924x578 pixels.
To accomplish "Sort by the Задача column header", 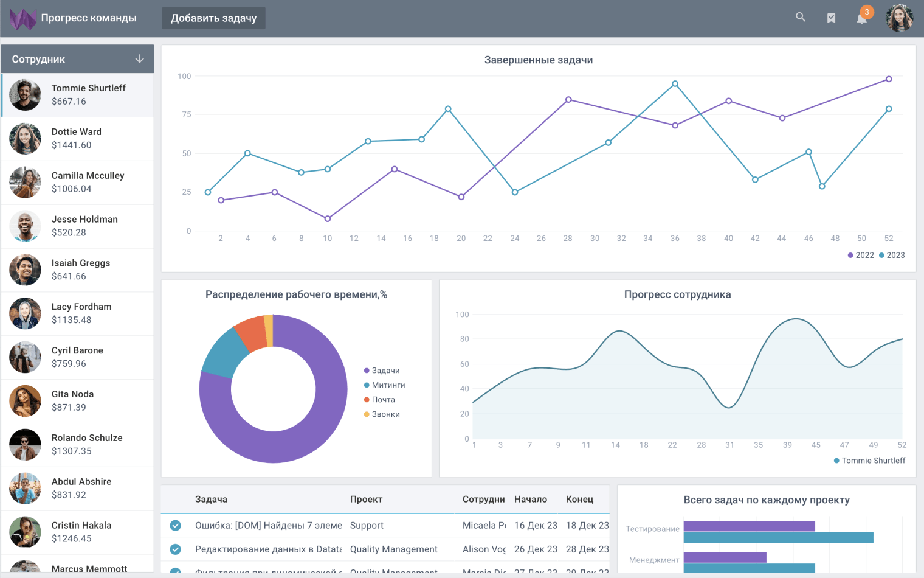I will pyautogui.click(x=211, y=500).
